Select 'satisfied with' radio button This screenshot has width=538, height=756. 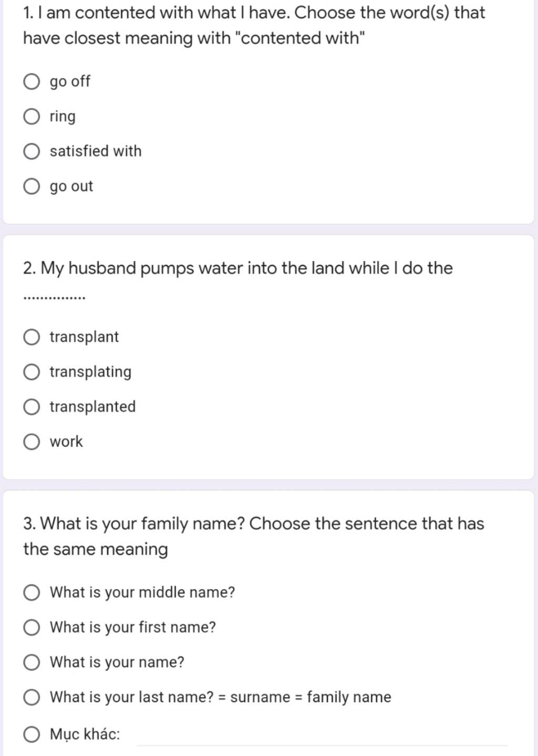click(32, 152)
